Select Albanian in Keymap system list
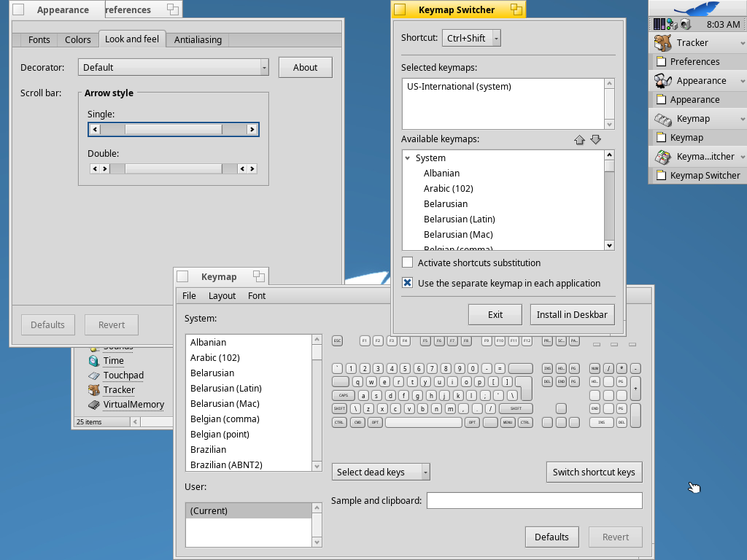Image resolution: width=747 pixels, height=560 pixels. click(x=249, y=343)
